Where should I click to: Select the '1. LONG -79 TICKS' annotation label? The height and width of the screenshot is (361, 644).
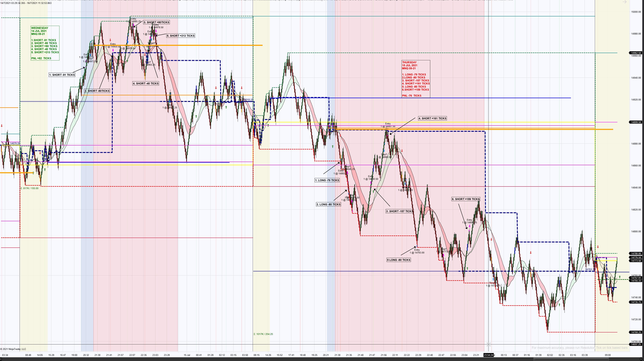pyautogui.click(x=327, y=180)
